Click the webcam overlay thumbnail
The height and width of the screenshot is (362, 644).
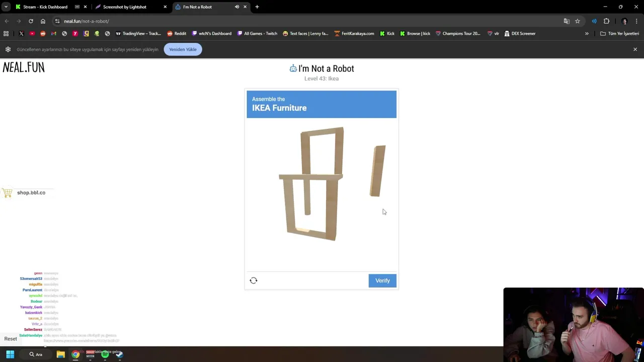tap(574, 325)
